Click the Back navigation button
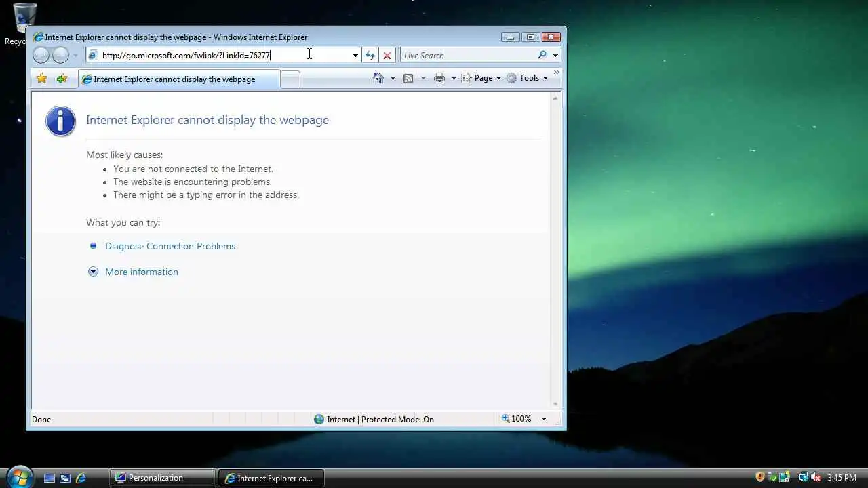Image resolution: width=868 pixels, height=488 pixels. 41,56
